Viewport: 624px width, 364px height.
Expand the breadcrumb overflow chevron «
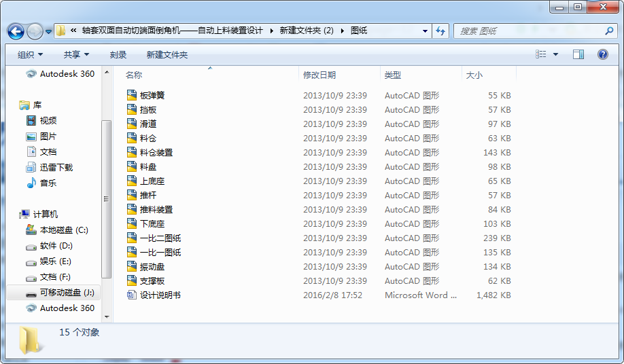[73, 30]
